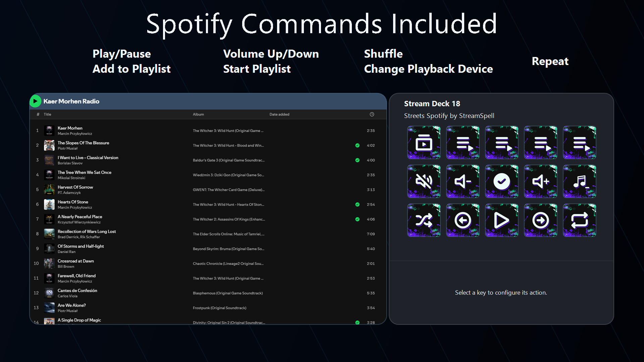The image size is (644, 362).
Task: Open artist Daniel Ran
Action: click(x=66, y=252)
